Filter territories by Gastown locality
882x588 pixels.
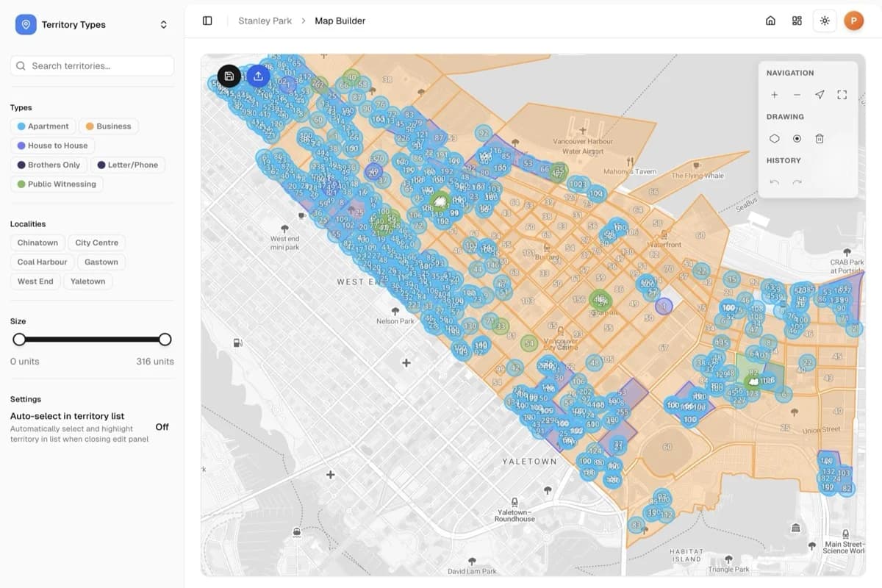(101, 262)
